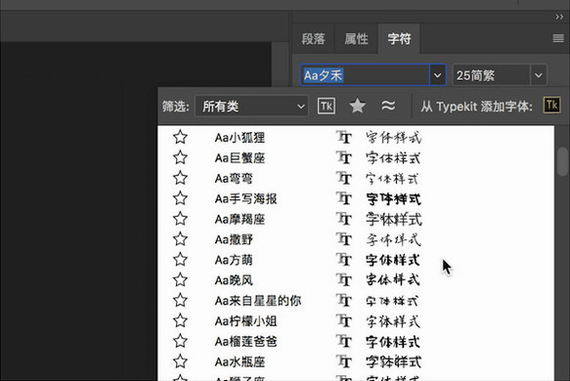Click TrueType icon beside Aa小狐狸
The image size is (570, 381).
point(344,137)
